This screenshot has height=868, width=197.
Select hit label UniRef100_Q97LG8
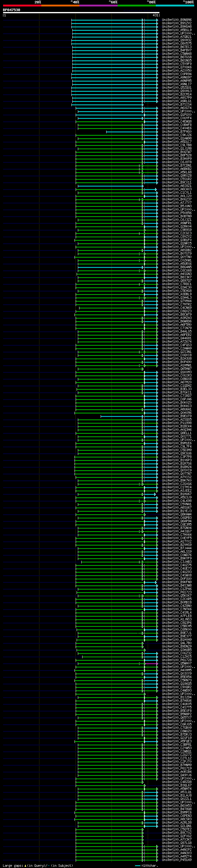[x=177, y=843]
